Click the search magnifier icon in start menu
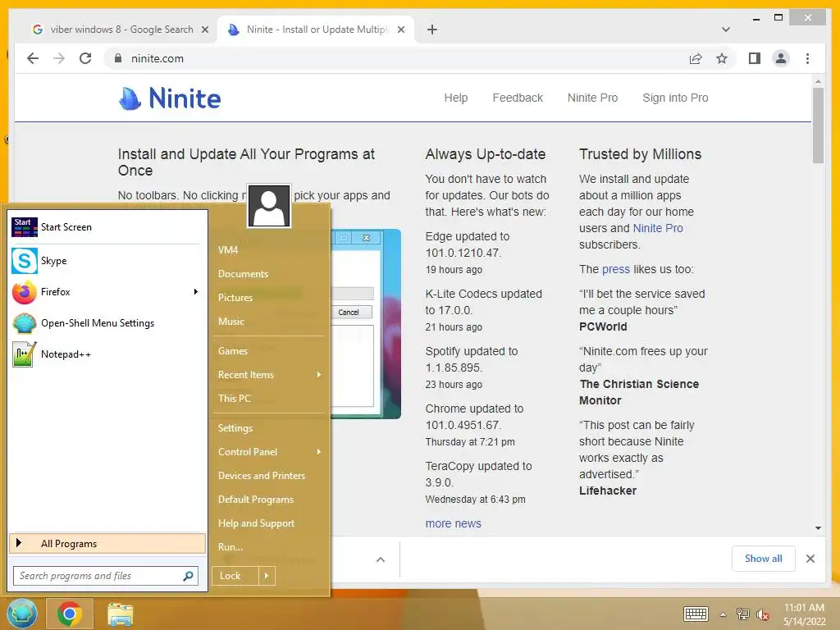The width and height of the screenshot is (840, 630). [x=188, y=576]
